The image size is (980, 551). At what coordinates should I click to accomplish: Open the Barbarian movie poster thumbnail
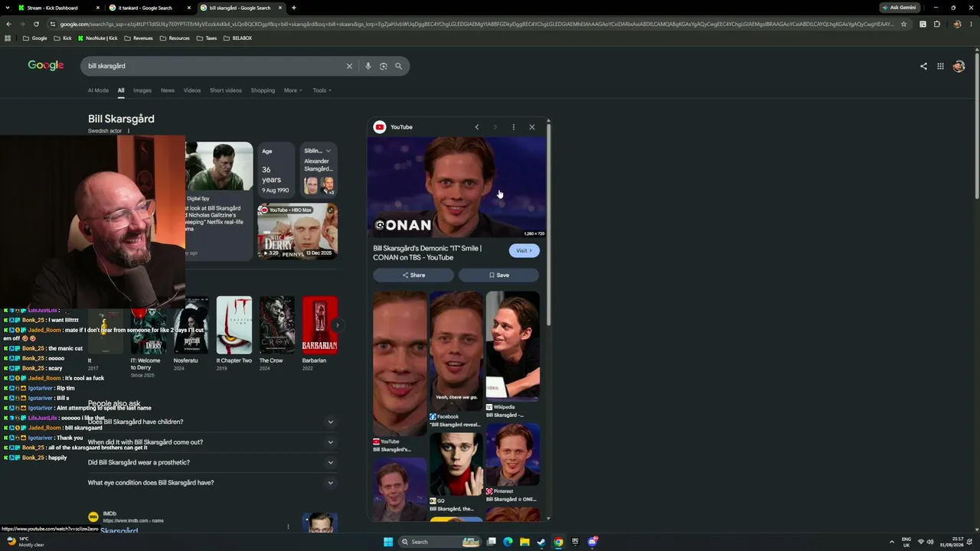[x=319, y=325]
